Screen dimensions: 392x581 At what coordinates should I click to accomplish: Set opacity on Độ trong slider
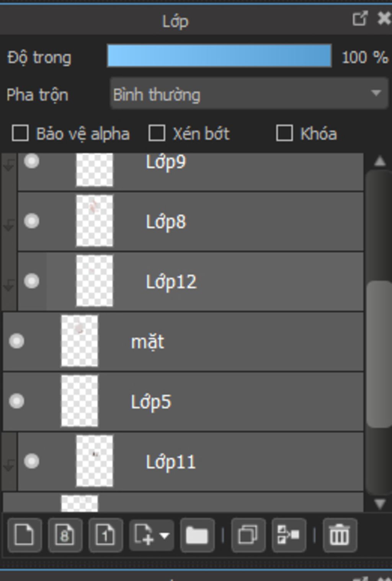219,56
